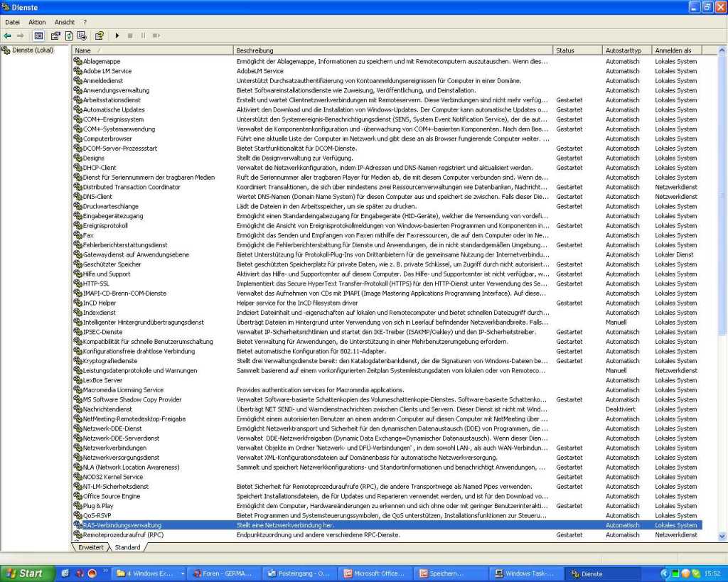Click Lokaler Dienst in the Gatewaydienst row
The image size is (728, 582).
[674, 254]
